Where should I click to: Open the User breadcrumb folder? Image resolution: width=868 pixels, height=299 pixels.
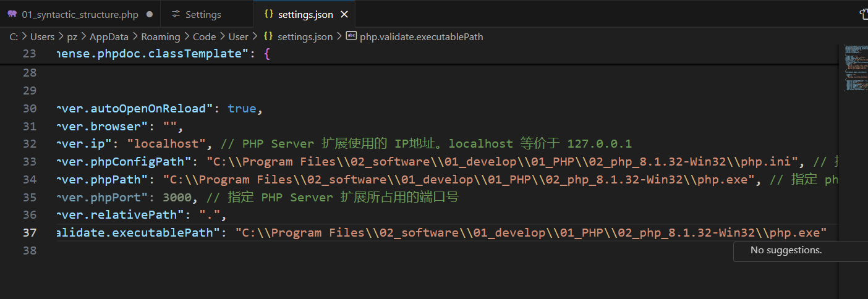click(238, 36)
